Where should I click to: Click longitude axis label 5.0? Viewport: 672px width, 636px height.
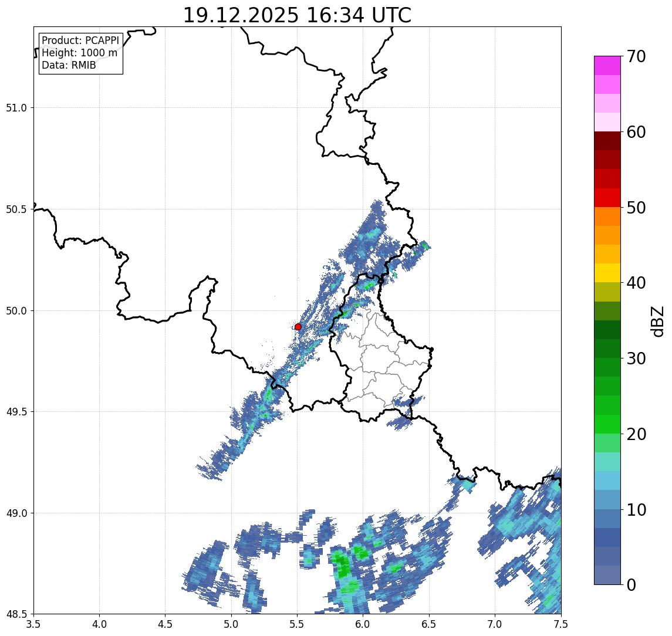pos(231,624)
